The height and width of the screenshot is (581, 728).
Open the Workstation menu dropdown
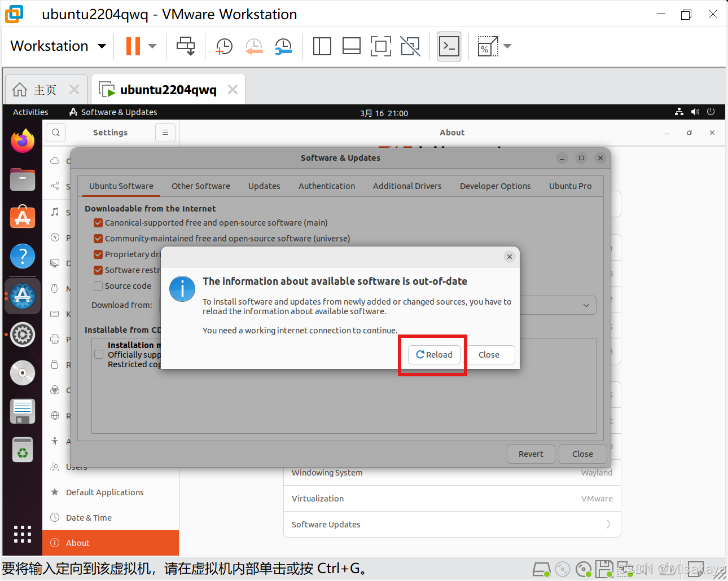point(58,46)
